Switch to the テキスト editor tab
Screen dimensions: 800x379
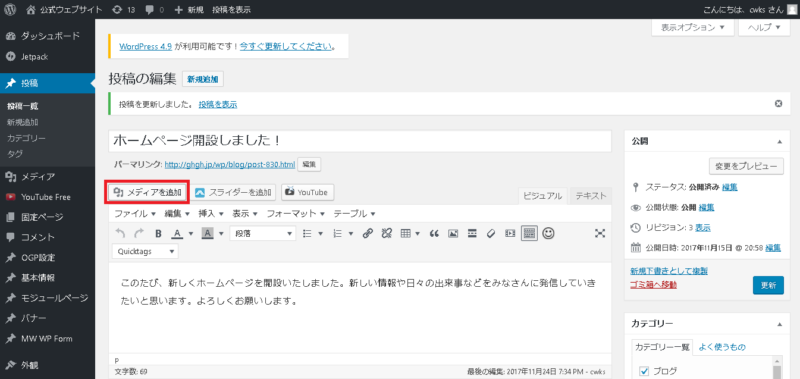591,196
